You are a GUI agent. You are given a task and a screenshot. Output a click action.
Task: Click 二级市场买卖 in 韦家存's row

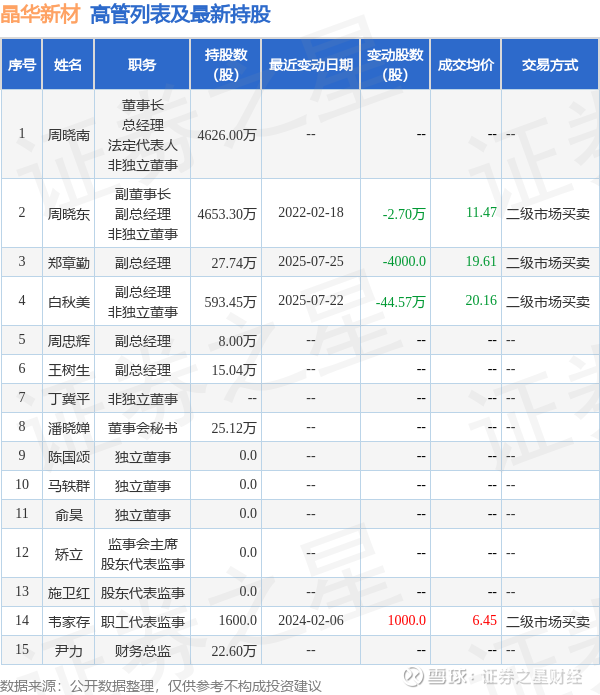coord(548,622)
